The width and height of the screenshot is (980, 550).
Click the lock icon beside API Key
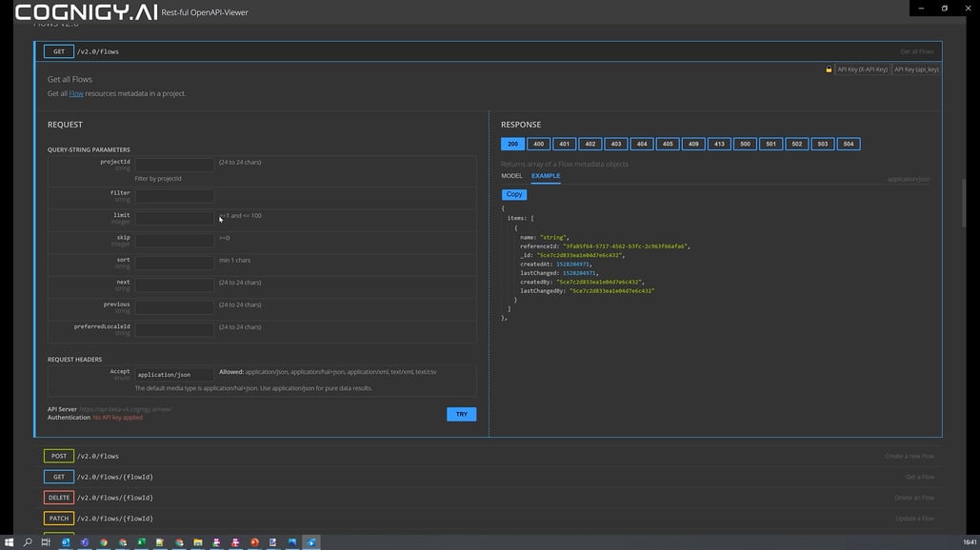pos(829,69)
